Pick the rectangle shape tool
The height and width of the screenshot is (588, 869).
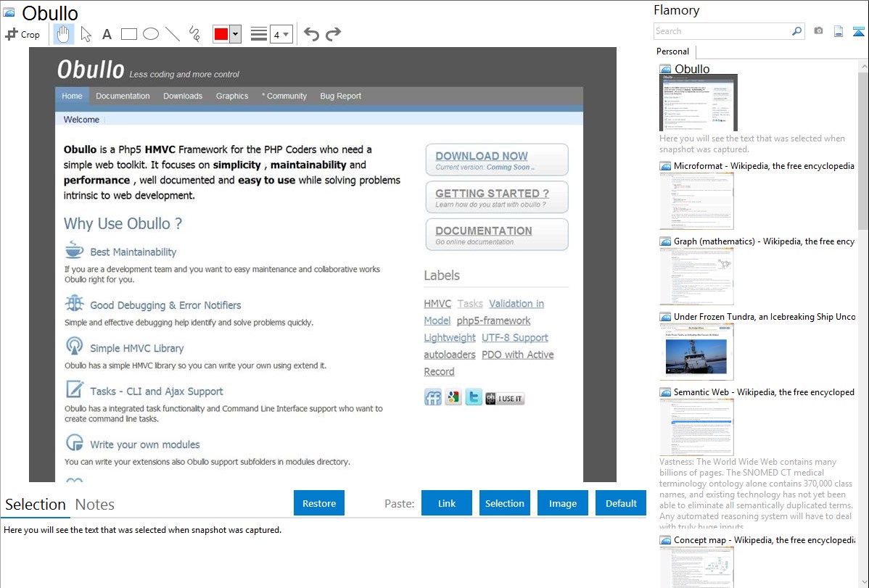(128, 34)
